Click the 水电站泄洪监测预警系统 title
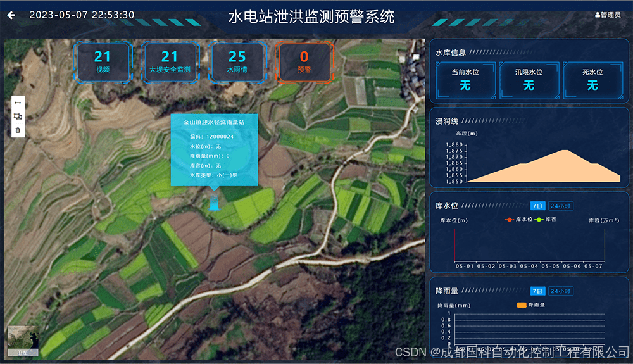Screen dimensions: 633x364 click(x=311, y=17)
